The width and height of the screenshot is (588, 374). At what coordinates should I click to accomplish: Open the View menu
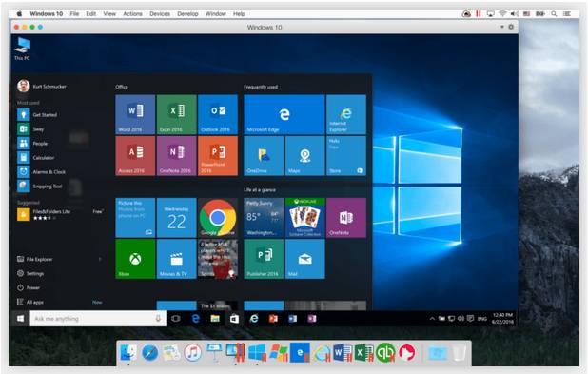point(109,14)
